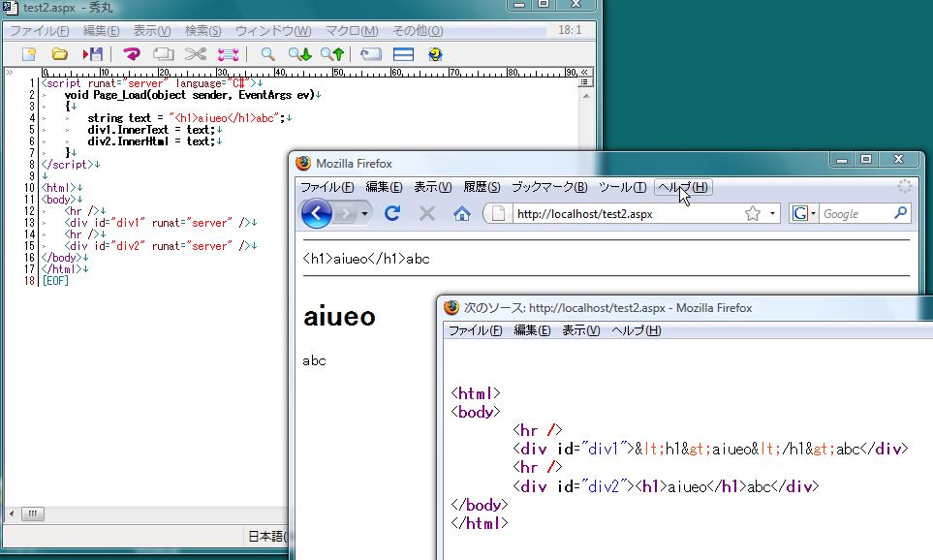The height and width of the screenshot is (560, 933).
Task: Undo with the curved magenta arrow icon
Action: coord(132,55)
